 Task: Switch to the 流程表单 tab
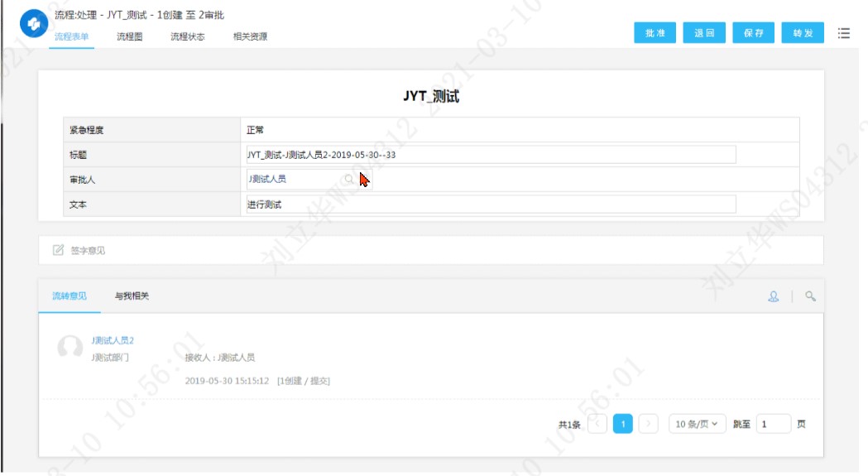[71, 36]
